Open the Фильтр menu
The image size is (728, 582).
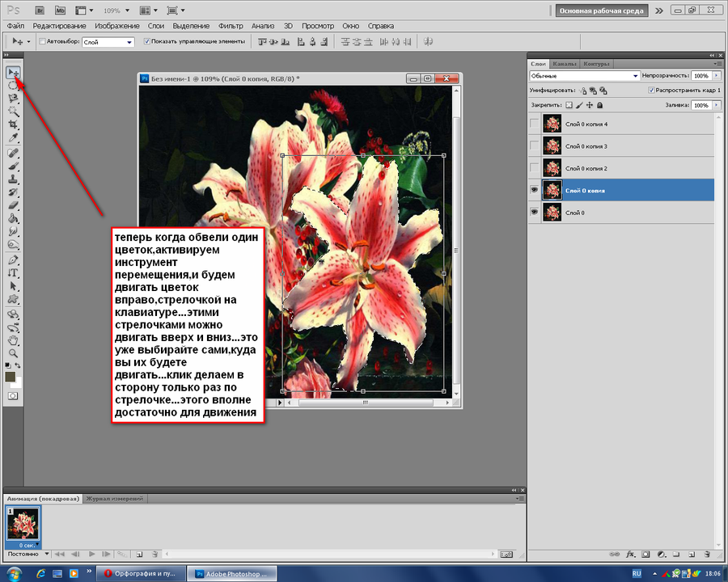click(x=231, y=26)
